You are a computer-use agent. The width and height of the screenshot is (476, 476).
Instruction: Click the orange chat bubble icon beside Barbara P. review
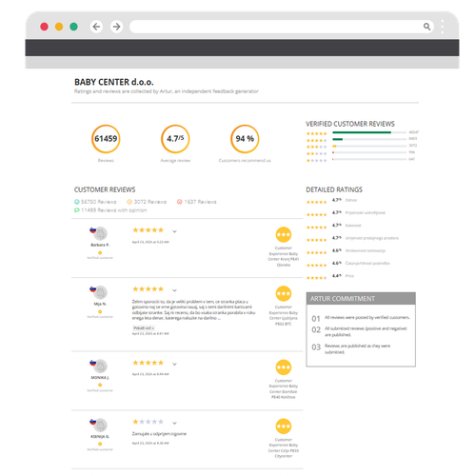point(284,235)
